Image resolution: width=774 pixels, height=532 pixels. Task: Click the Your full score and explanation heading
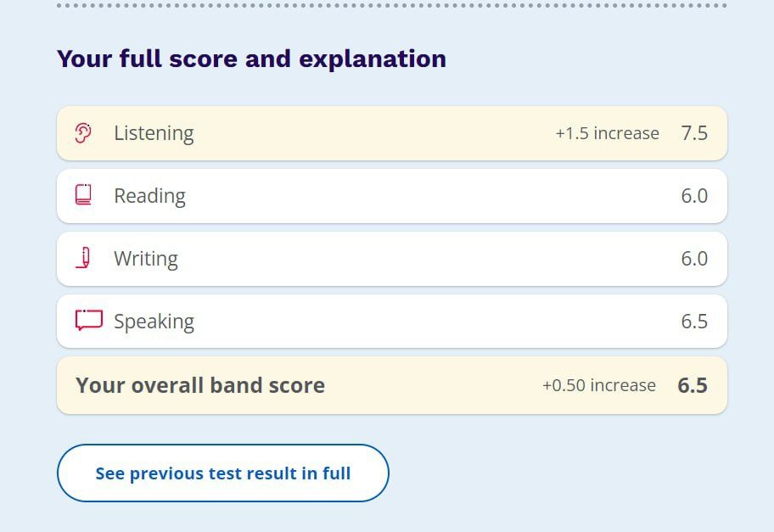pyautogui.click(x=251, y=59)
